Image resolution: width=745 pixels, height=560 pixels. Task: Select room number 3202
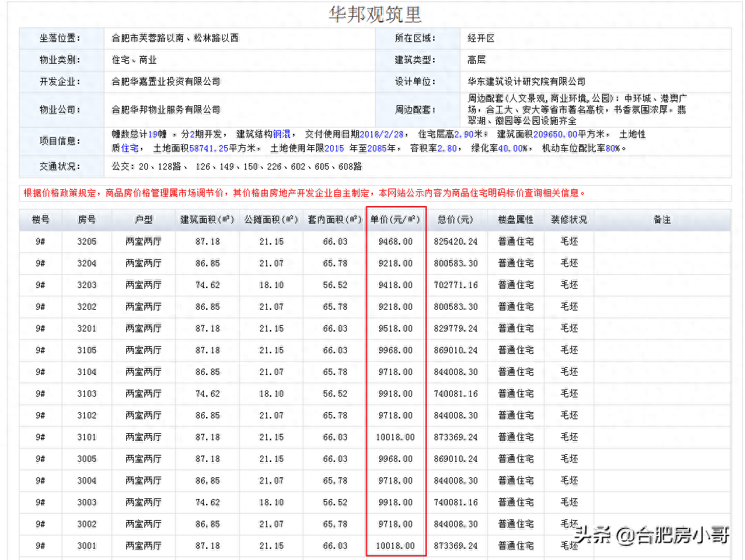86,307
